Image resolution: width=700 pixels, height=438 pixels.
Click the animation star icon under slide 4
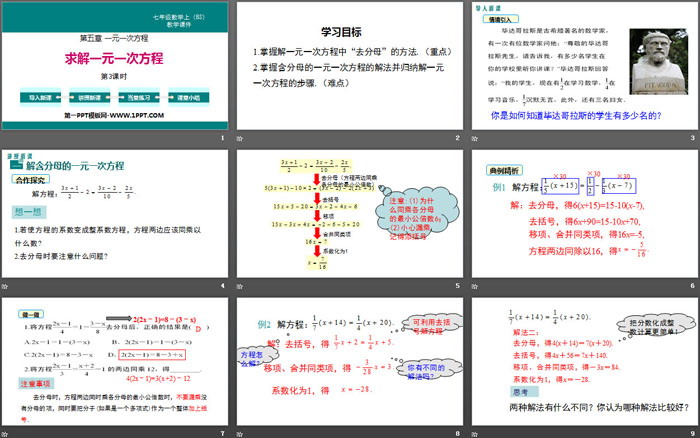pos(4,286)
